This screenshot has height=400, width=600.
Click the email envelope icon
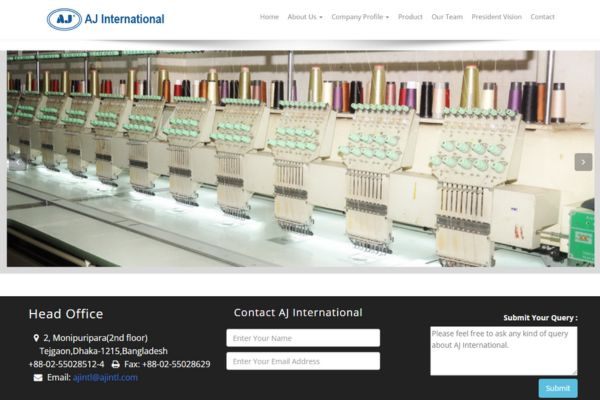(38, 378)
